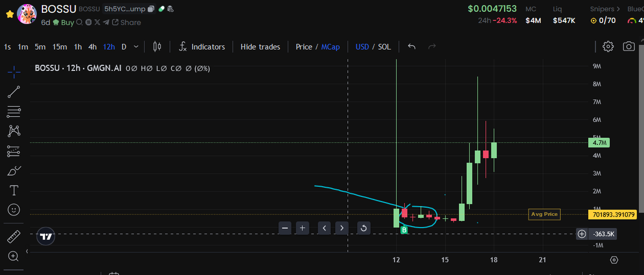Zoom out chart with minus button
This screenshot has width=644, height=275.
[x=285, y=228]
